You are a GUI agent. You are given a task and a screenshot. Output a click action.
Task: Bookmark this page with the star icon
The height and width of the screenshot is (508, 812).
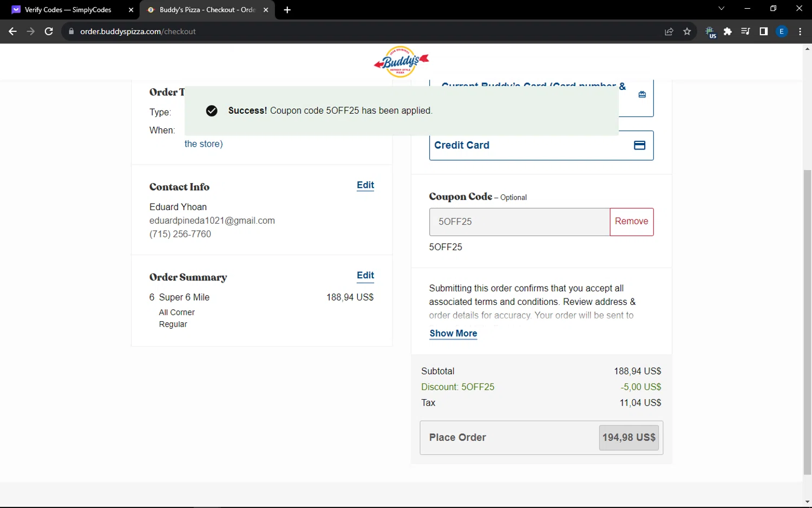687,31
